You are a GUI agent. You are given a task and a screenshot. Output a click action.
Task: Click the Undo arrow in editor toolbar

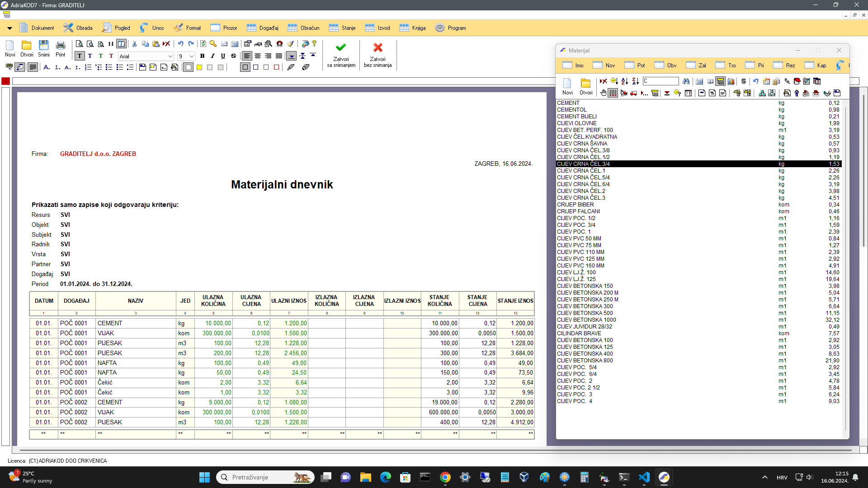(180, 44)
